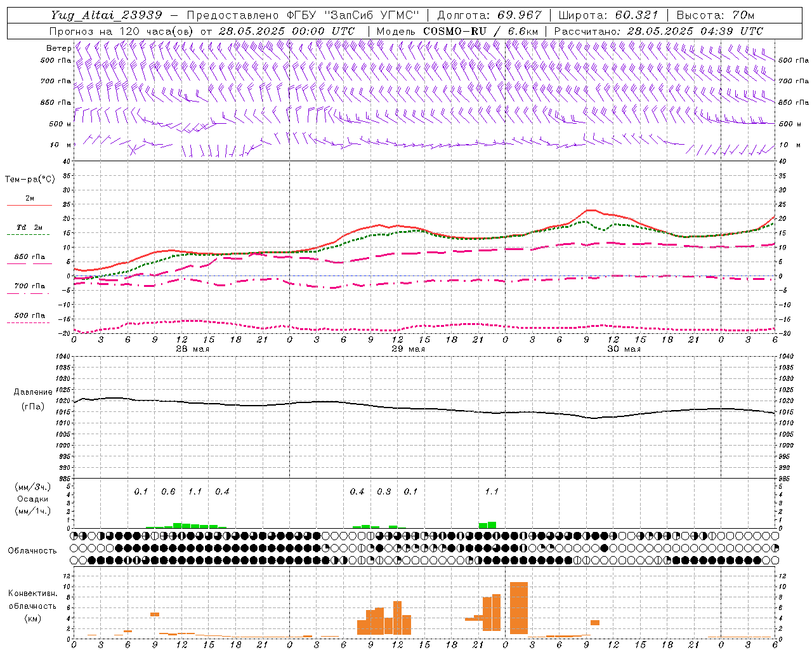Click the 0.3 three-hour precipitation value
The height and width of the screenshot is (650, 812).
click(384, 492)
